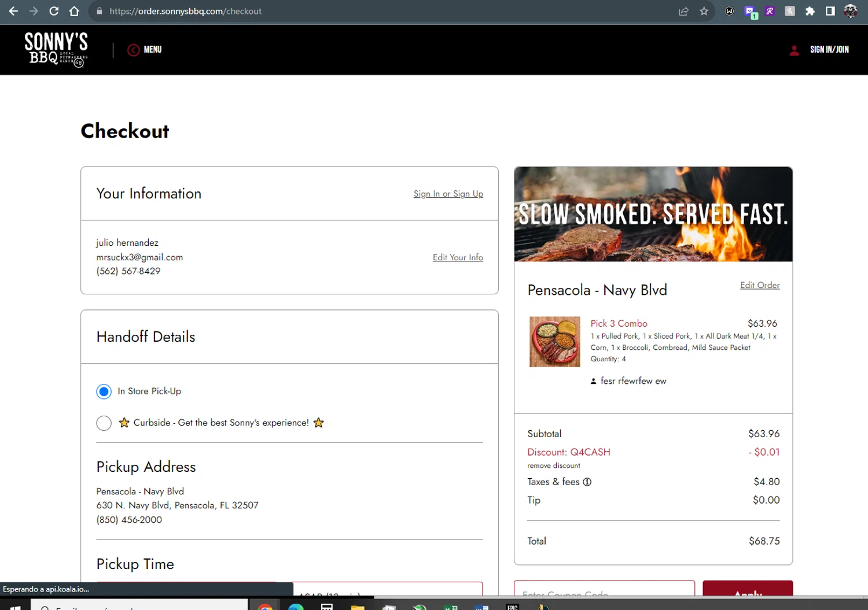Click the red user account icon
Screen dimensions: 868x610
[x=795, y=50]
